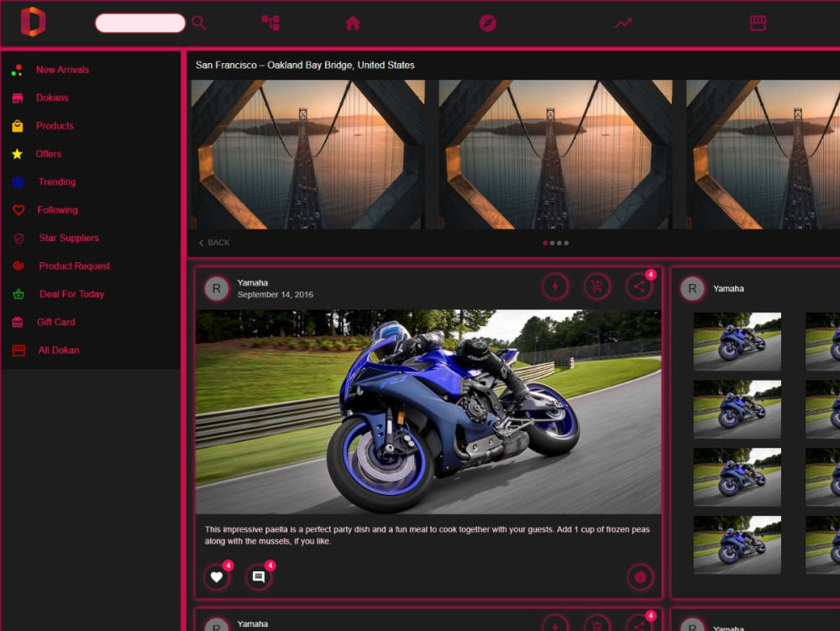Click the Product Request icon

[18, 266]
